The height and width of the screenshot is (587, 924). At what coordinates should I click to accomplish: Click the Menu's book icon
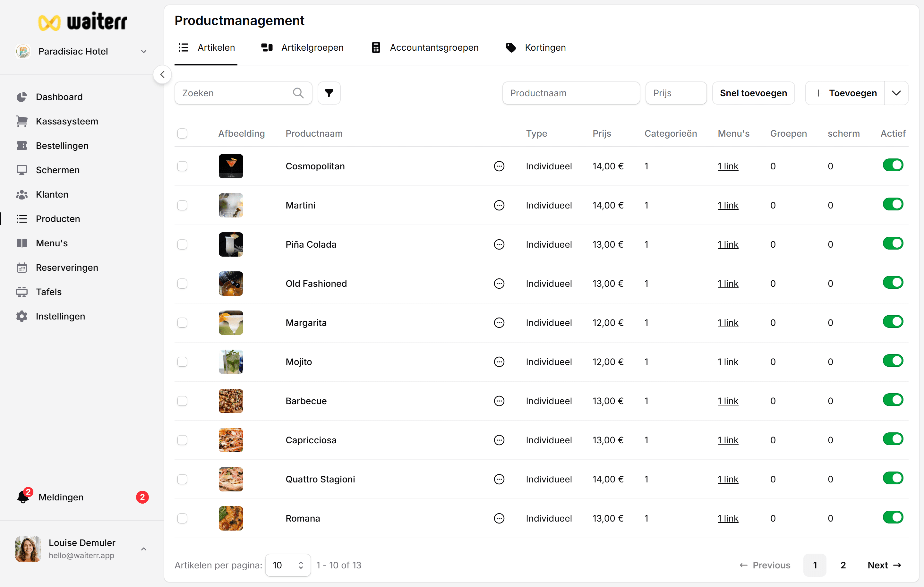(x=22, y=243)
